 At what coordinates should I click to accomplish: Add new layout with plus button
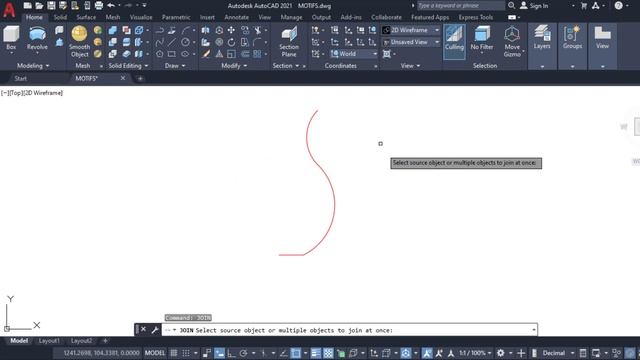tap(105, 341)
